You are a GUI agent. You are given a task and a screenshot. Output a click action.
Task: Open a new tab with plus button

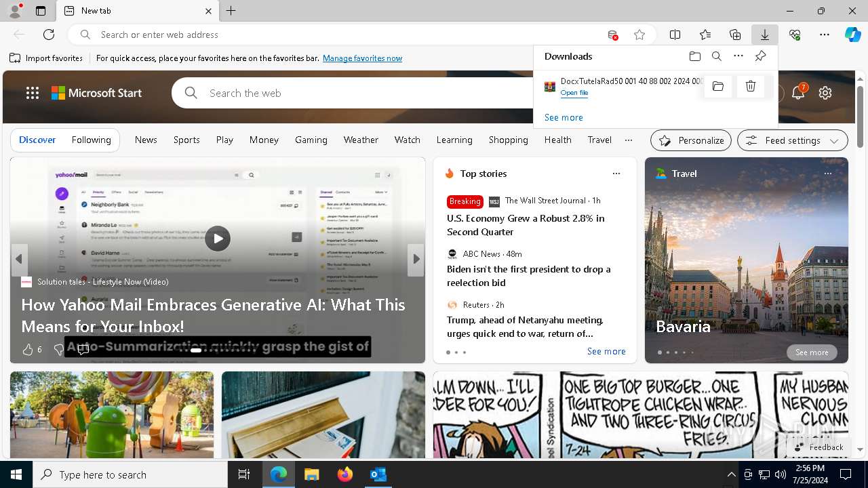click(x=231, y=11)
